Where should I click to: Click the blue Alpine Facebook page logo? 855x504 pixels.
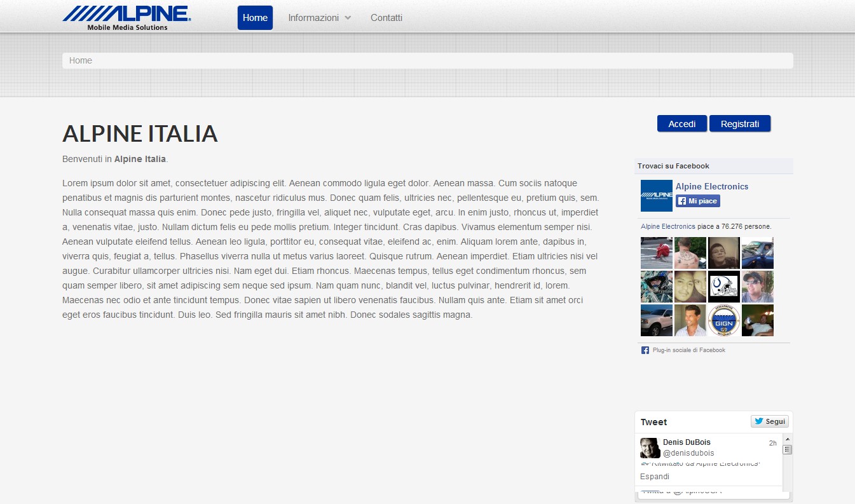pyautogui.click(x=657, y=196)
